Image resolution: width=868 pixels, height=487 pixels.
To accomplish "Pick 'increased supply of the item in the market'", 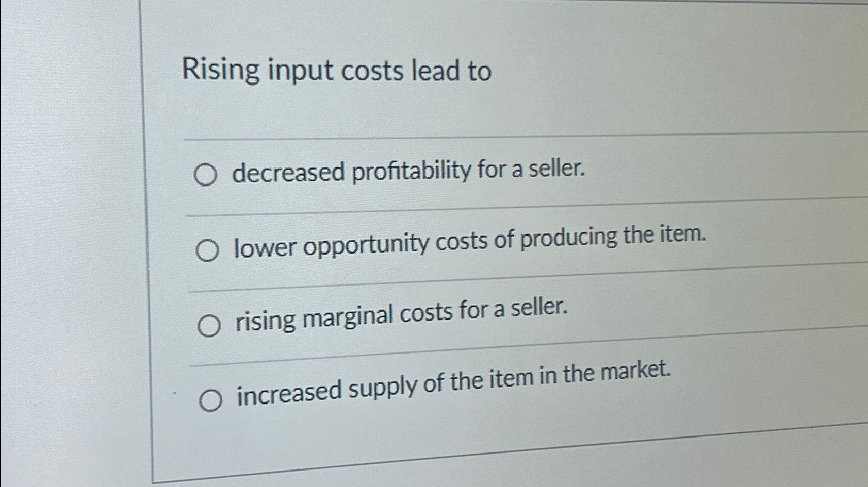I will pyautogui.click(x=211, y=399).
